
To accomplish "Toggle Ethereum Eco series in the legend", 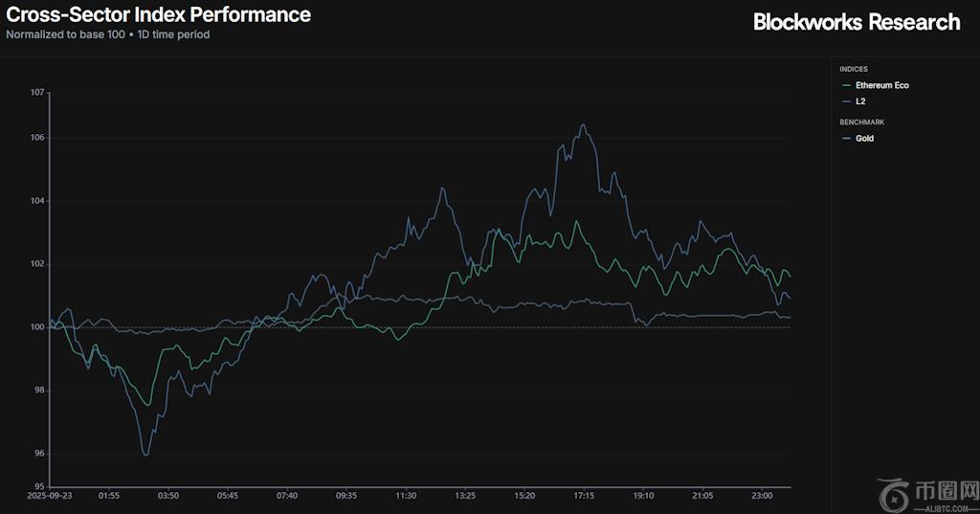I will click(x=881, y=85).
